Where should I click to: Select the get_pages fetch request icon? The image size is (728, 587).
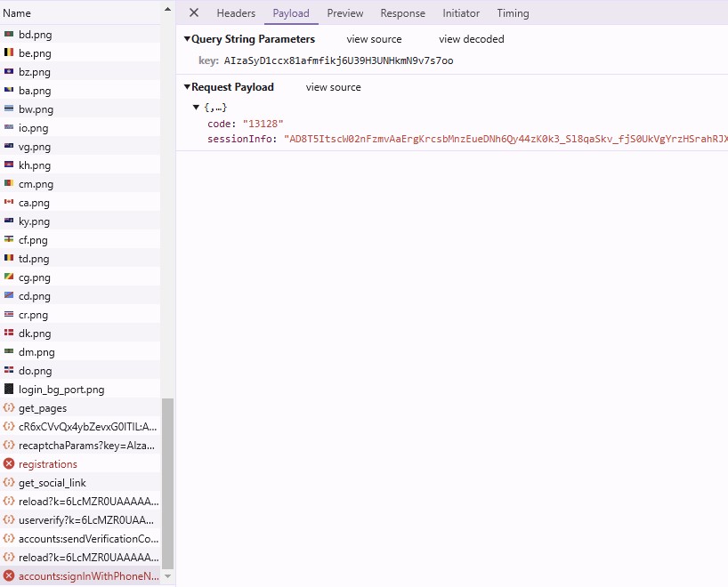tap(9, 408)
